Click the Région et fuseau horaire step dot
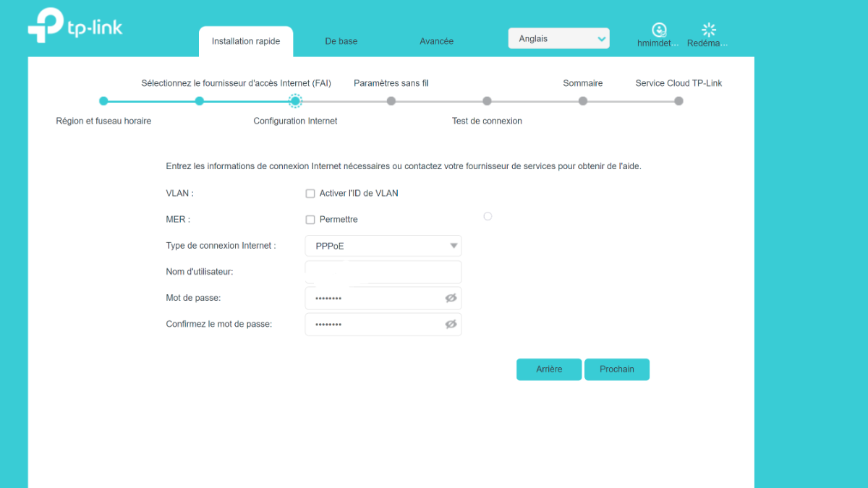This screenshot has height=488, width=868. coord(103,101)
